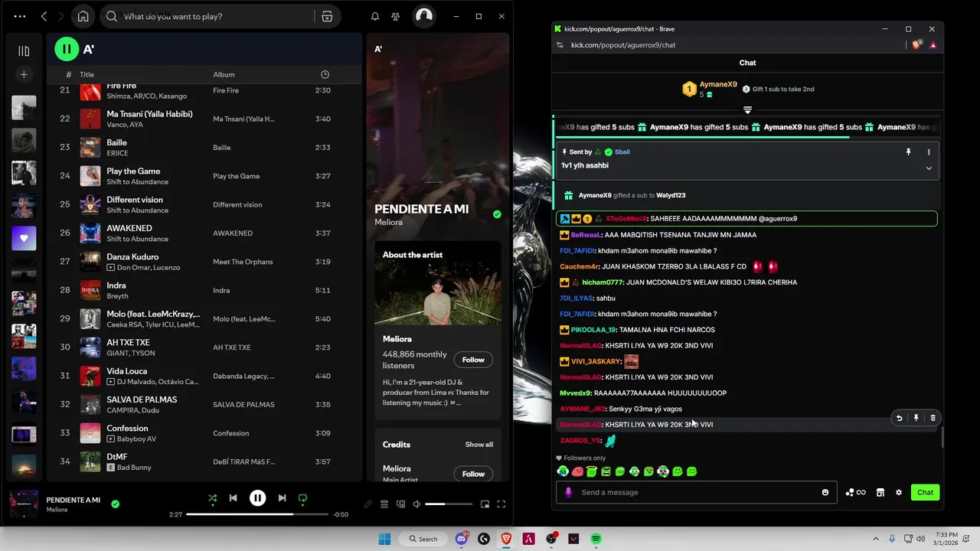The width and height of the screenshot is (980, 551).
Task: Pin the hovered NormalGLAG message
Action: click(x=916, y=418)
